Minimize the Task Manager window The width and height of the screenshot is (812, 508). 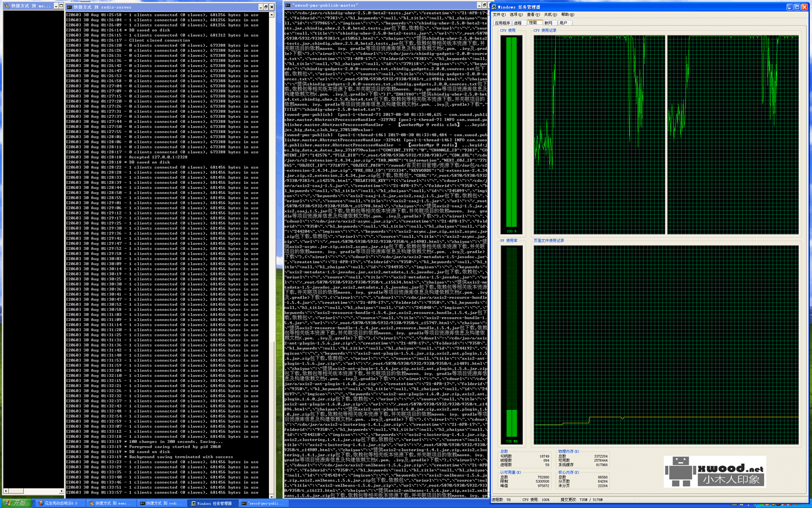tap(789, 7)
